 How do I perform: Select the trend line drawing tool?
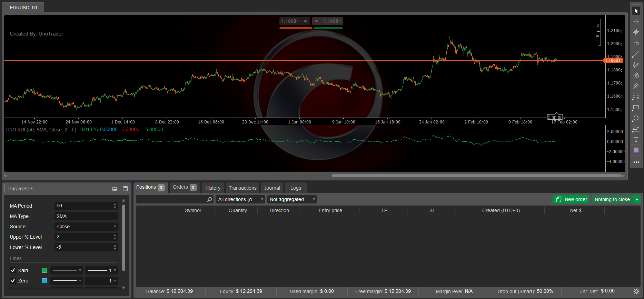point(636,54)
